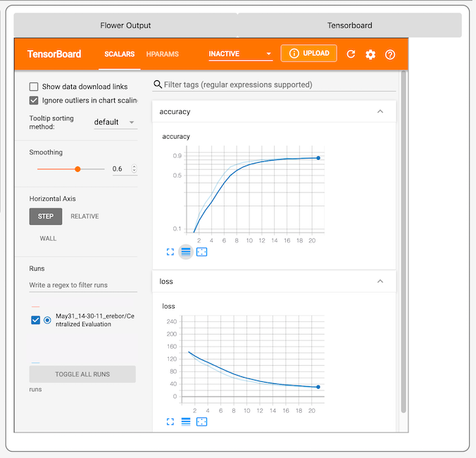
Task: Uncheck the Centralized Evaluation run checkbox
Action: point(35,320)
